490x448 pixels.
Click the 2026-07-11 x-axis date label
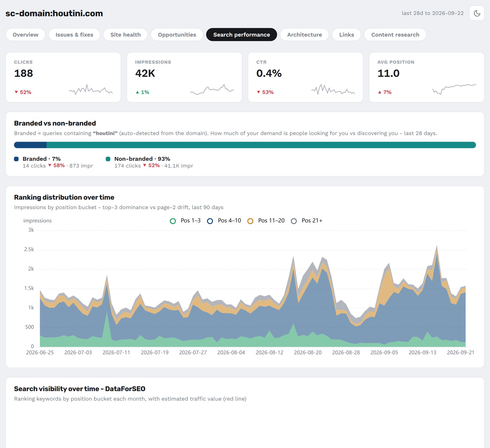116,353
